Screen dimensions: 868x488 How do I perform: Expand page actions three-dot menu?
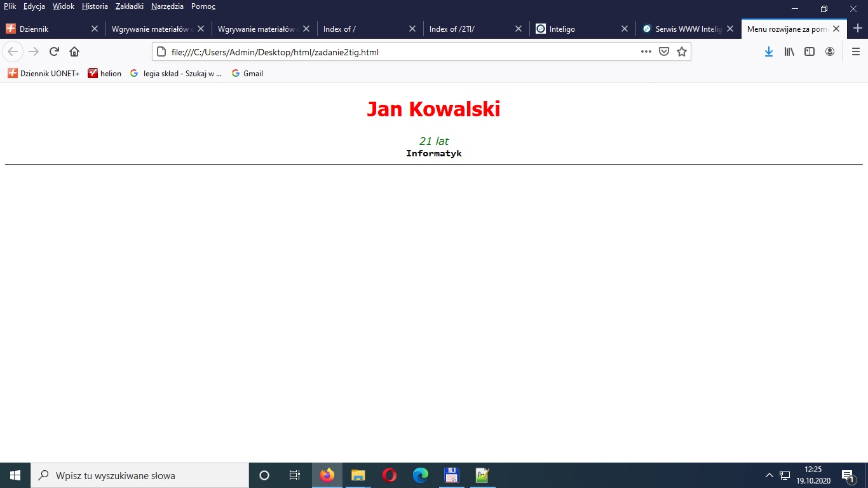646,51
